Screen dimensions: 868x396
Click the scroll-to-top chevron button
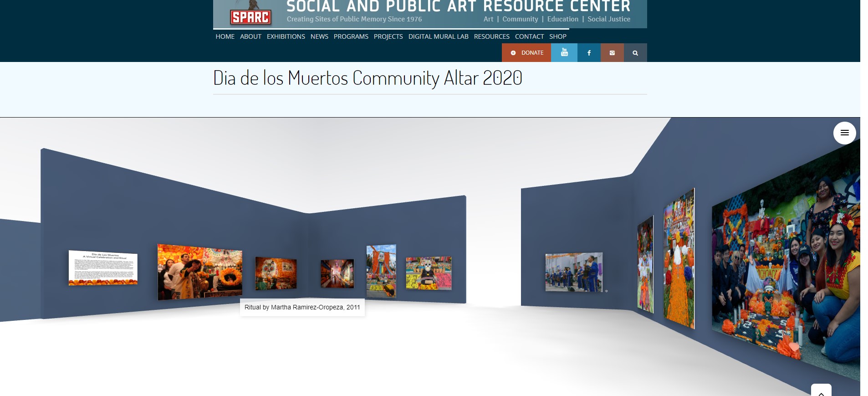point(821,391)
